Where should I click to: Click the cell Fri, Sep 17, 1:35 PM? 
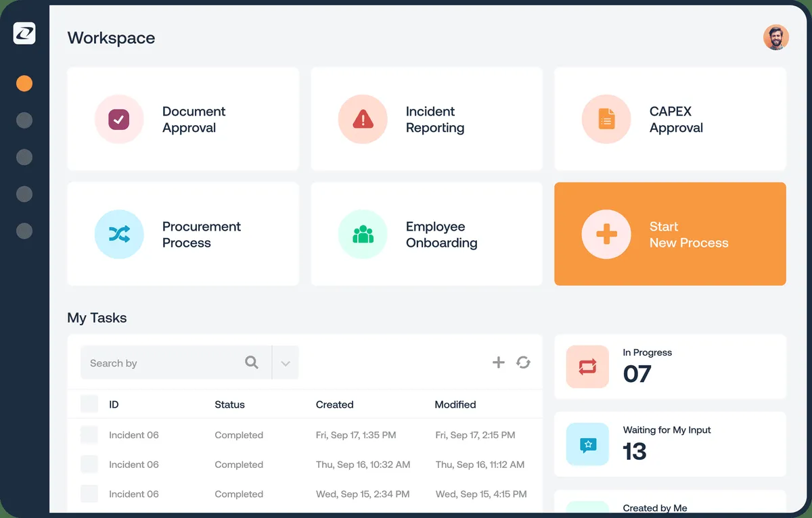(356, 435)
